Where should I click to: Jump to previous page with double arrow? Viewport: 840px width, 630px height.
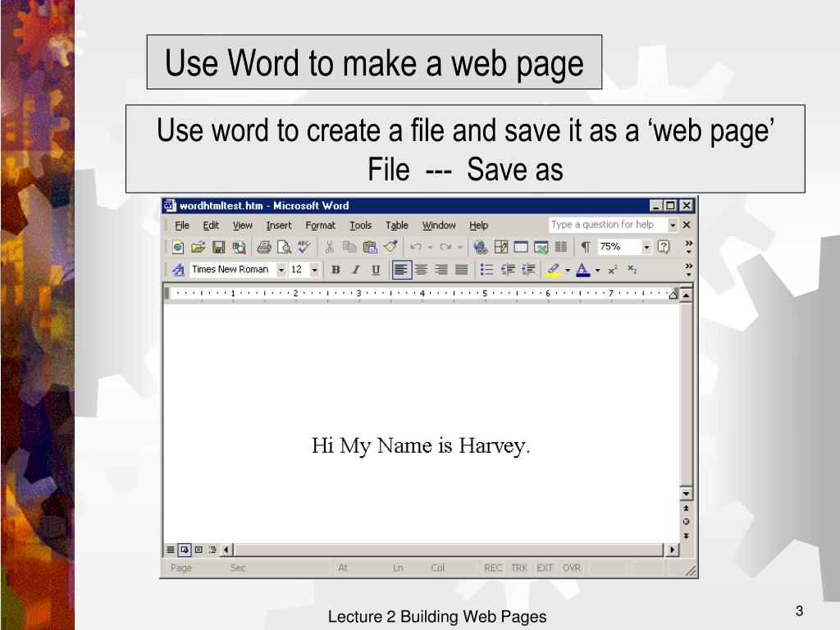[x=686, y=508]
